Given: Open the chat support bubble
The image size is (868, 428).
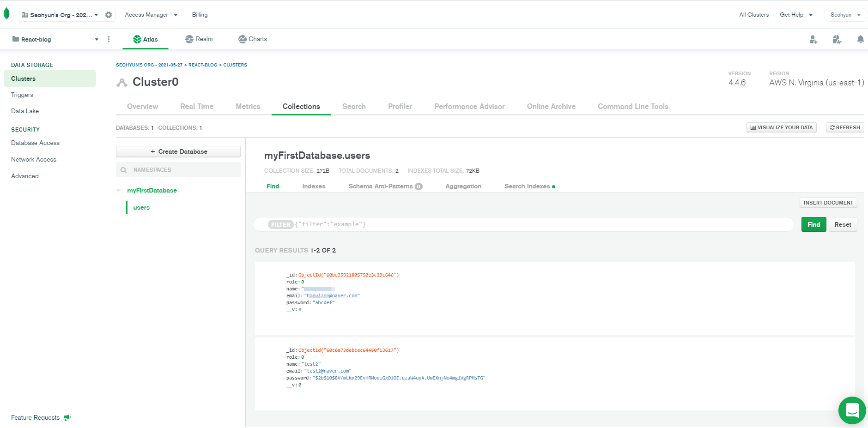Looking at the screenshot, I should [852, 410].
